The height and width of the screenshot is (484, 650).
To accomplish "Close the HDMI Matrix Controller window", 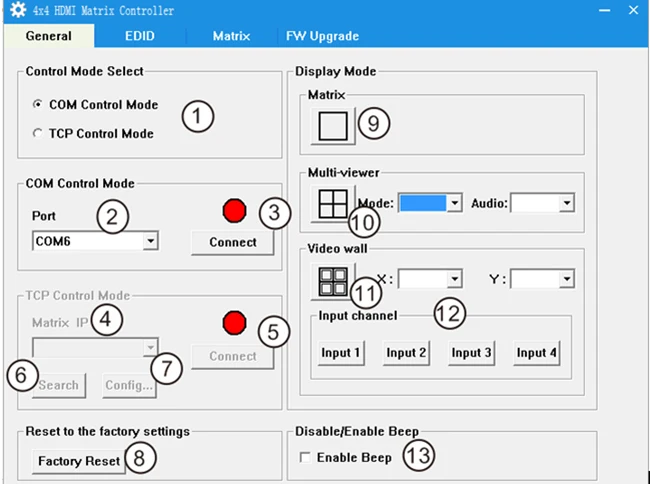I will tap(633, 10).
